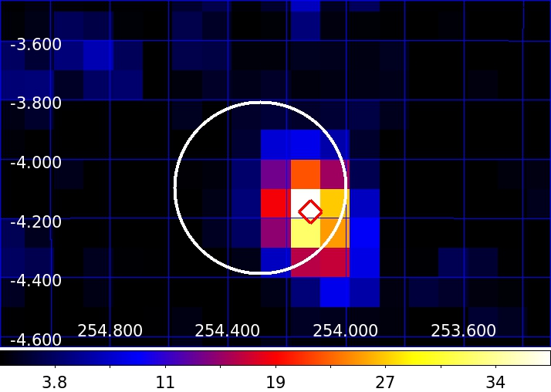Click the 253.600 right ascension label

[x=463, y=330]
